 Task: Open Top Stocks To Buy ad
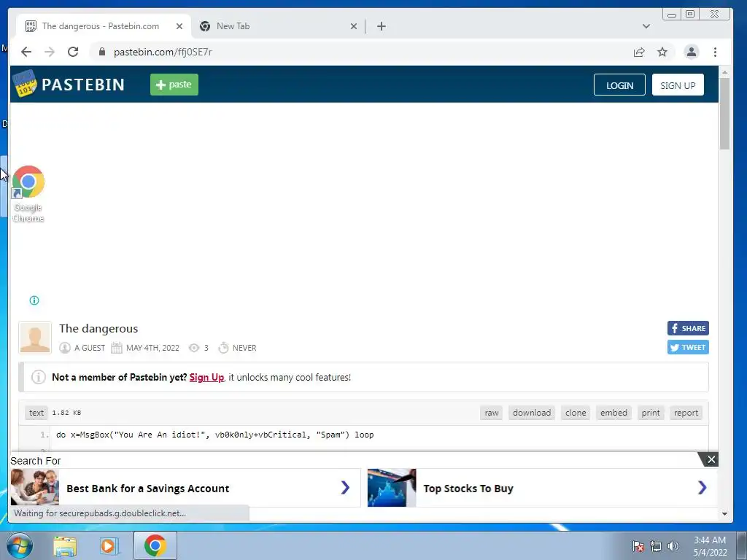(x=542, y=488)
